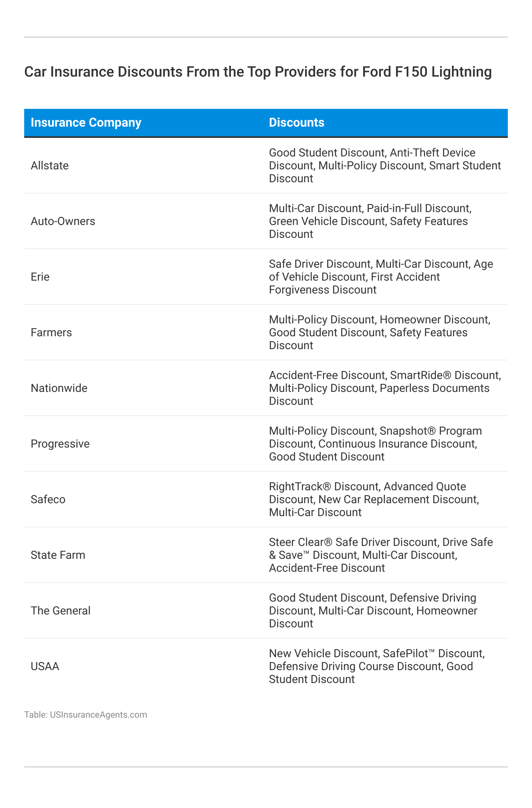The width and height of the screenshot is (532, 808).
Task: Select the Allstate row name
Action: coord(50,166)
